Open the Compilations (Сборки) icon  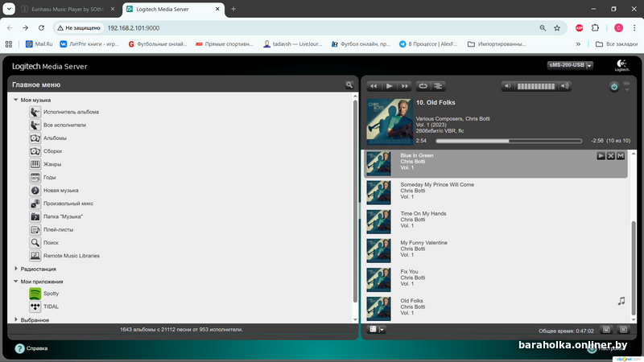click(x=35, y=151)
